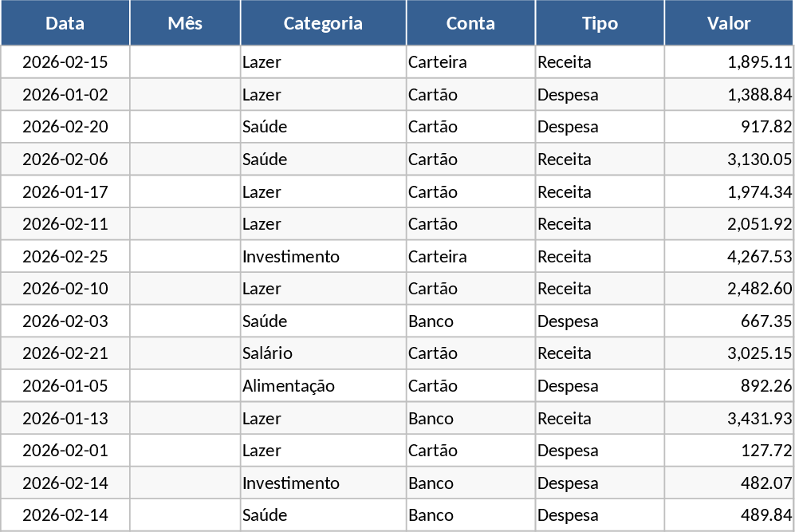Click the date cell 2026-02-25

tap(65, 257)
